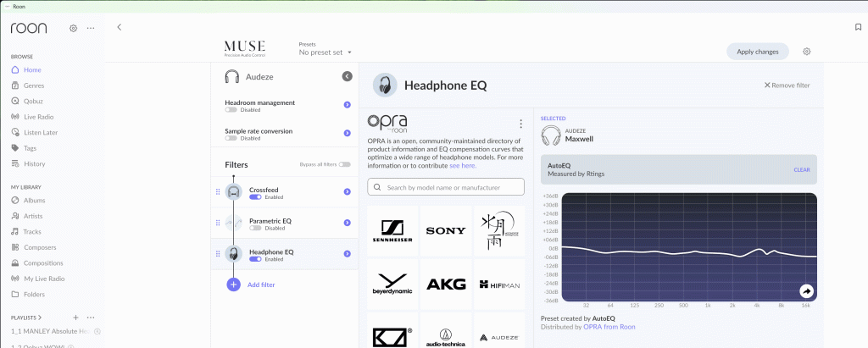Click Crossfeed filter headphone icon
This screenshot has height=348, width=868.
click(x=234, y=192)
